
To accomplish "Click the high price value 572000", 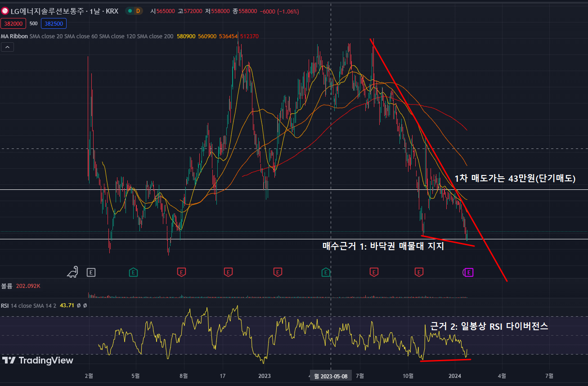I will tap(193, 11).
